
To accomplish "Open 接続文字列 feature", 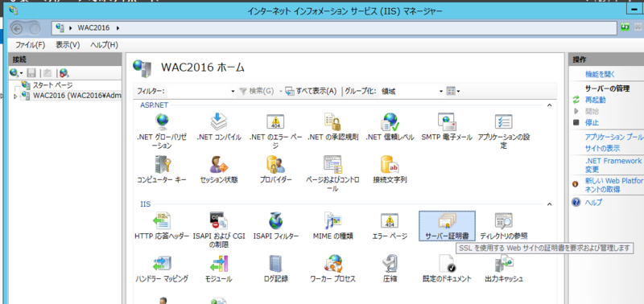I will tap(390, 170).
